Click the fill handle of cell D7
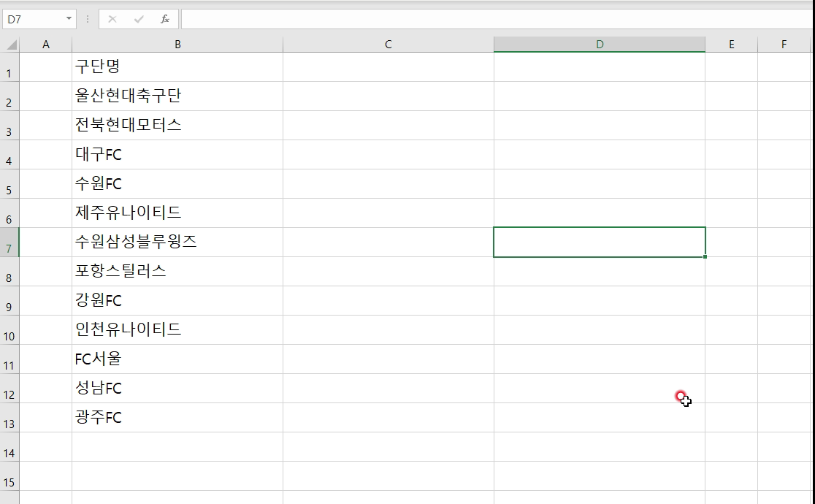 tap(705, 257)
